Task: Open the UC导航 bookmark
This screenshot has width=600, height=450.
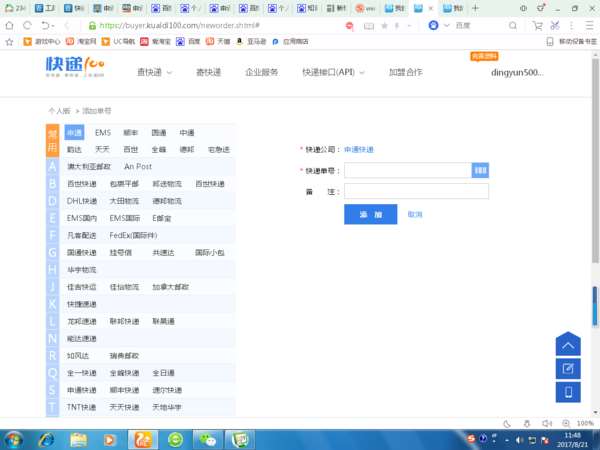Action: (x=118, y=42)
